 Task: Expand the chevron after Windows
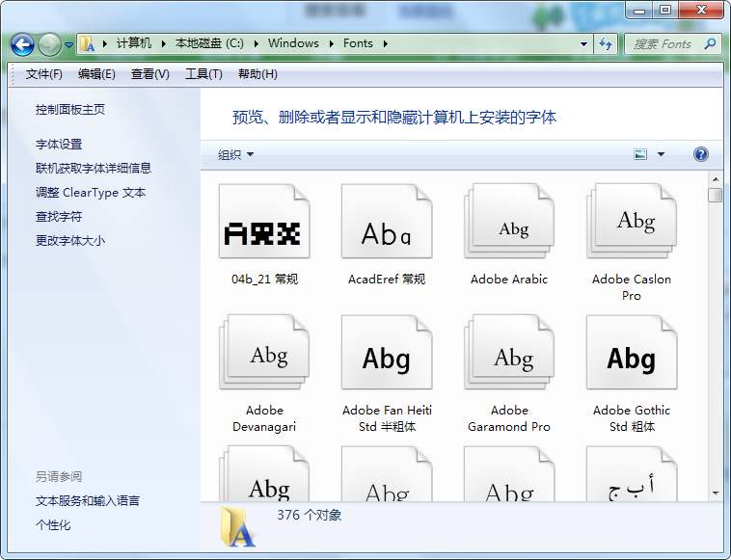tap(332, 43)
